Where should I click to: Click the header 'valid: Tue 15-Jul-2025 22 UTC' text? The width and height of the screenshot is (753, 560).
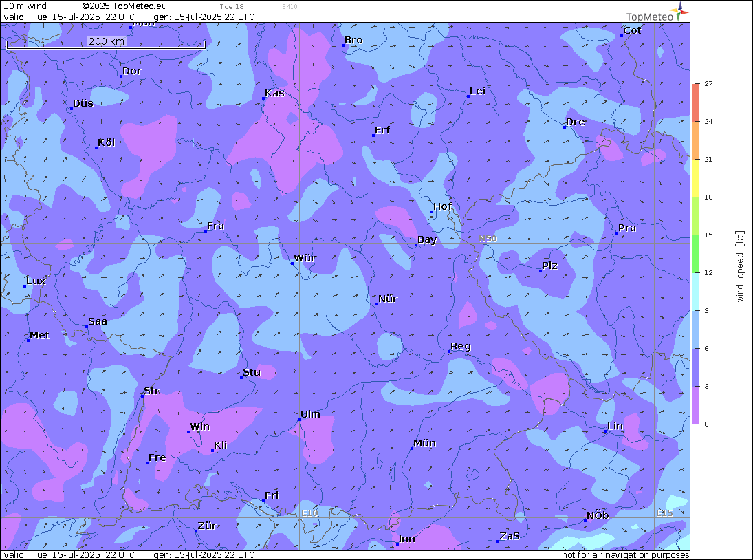(x=69, y=17)
